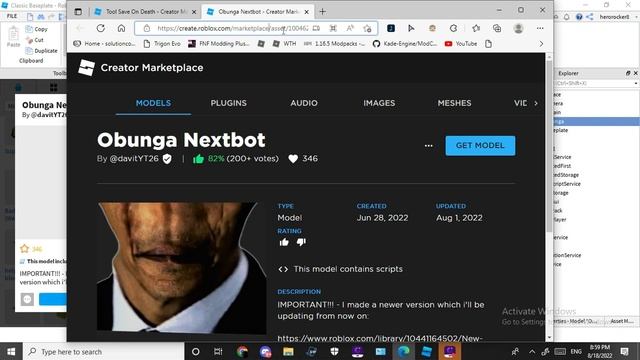Screen dimensions: 640x360
Task: Open the FNF Modding Plus bookmark
Action: coord(219,44)
